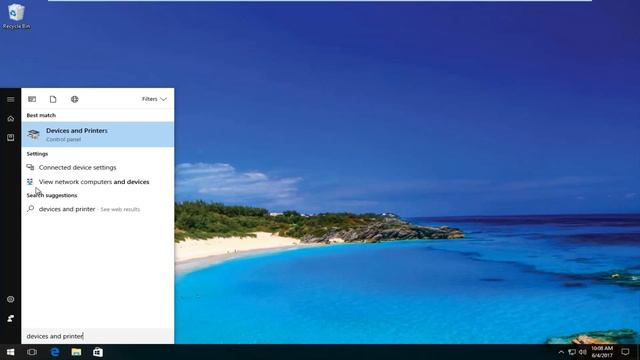640x360 pixels.
Task: Click the 'Settings' section heading
Action: pos(37,153)
